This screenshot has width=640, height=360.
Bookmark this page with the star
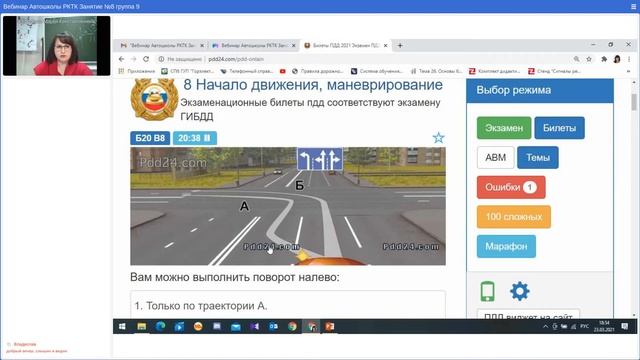pos(589,59)
